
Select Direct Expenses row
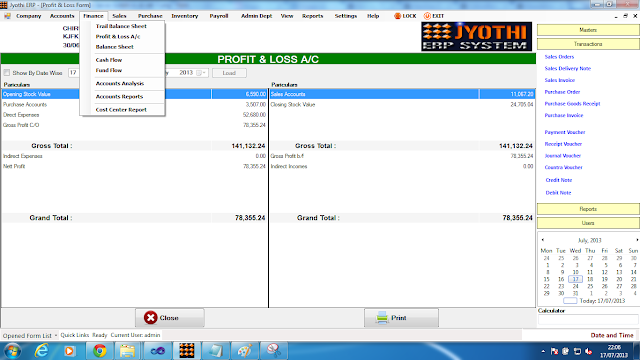pos(134,115)
